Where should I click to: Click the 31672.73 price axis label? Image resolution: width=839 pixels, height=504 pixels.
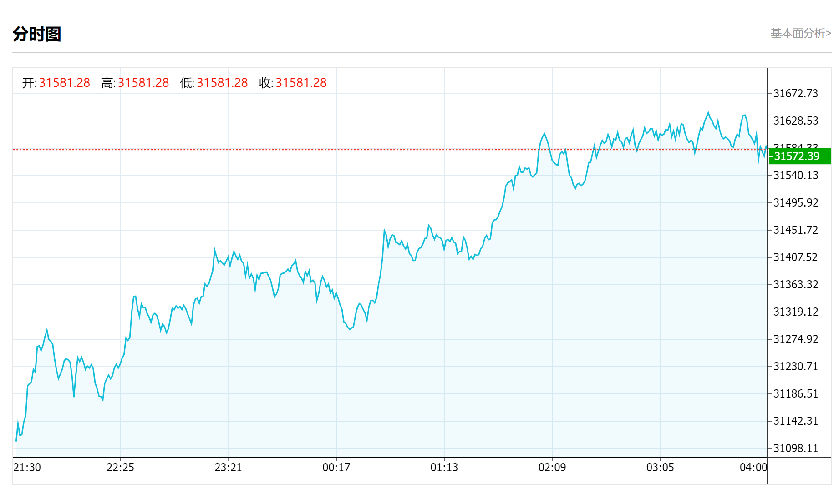point(795,94)
